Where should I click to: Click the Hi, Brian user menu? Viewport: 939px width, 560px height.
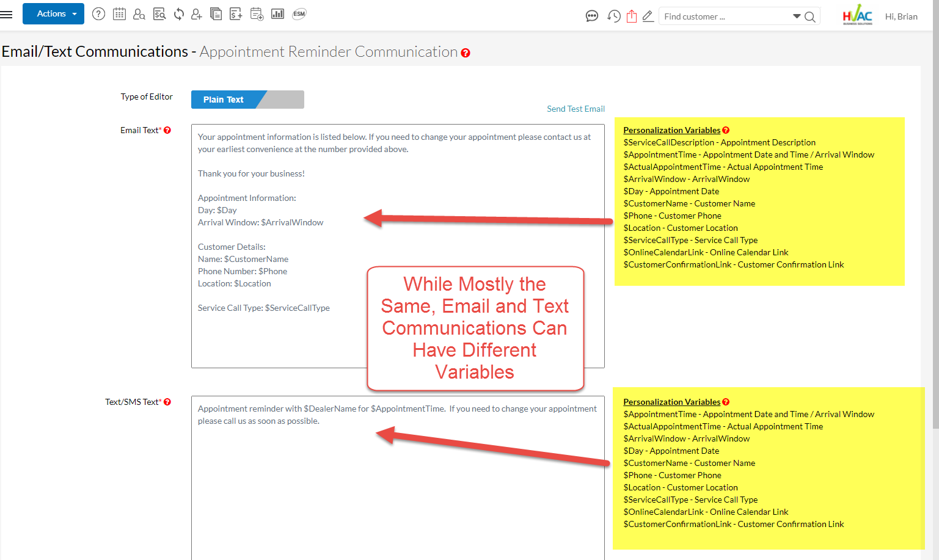click(901, 16)
